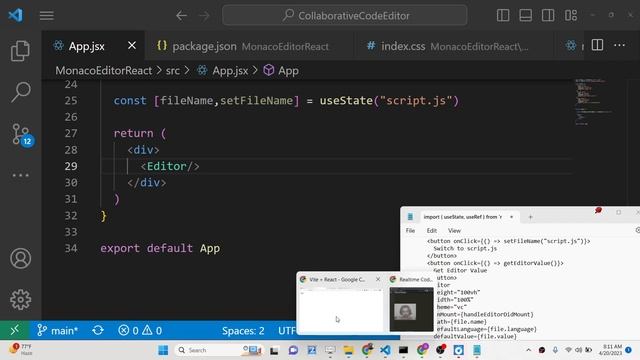Switch to the App.jsx editor tab
This screenshot has width=640, height=360.
(86, 46)
